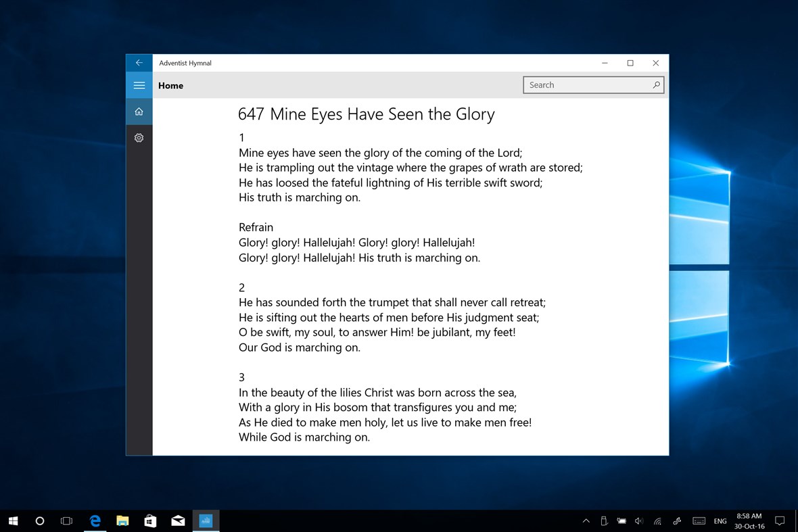Click the back arrow in the hymnal app
798x532 pixels.
[x=139, y=62]
